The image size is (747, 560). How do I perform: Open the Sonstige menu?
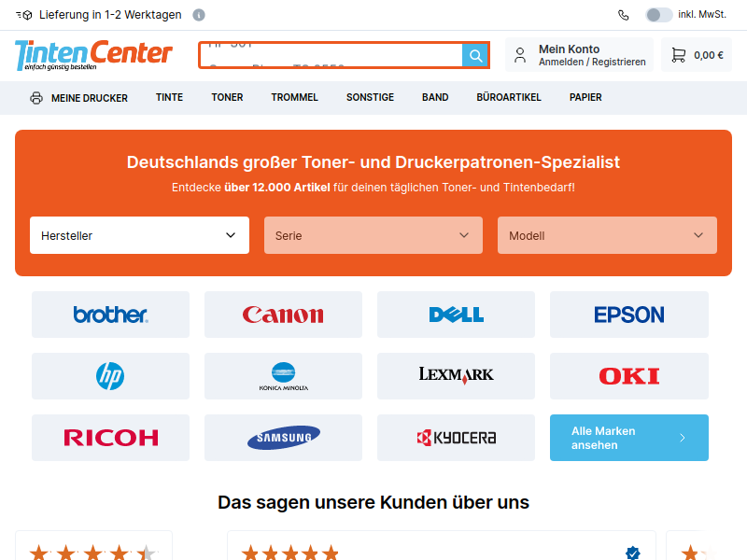(x=370, y=97)
